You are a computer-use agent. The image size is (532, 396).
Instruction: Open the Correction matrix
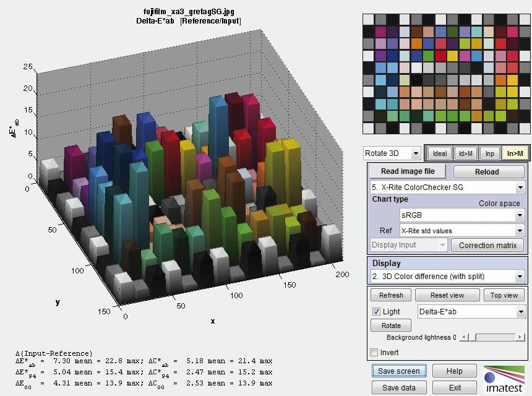pos(487,245)
